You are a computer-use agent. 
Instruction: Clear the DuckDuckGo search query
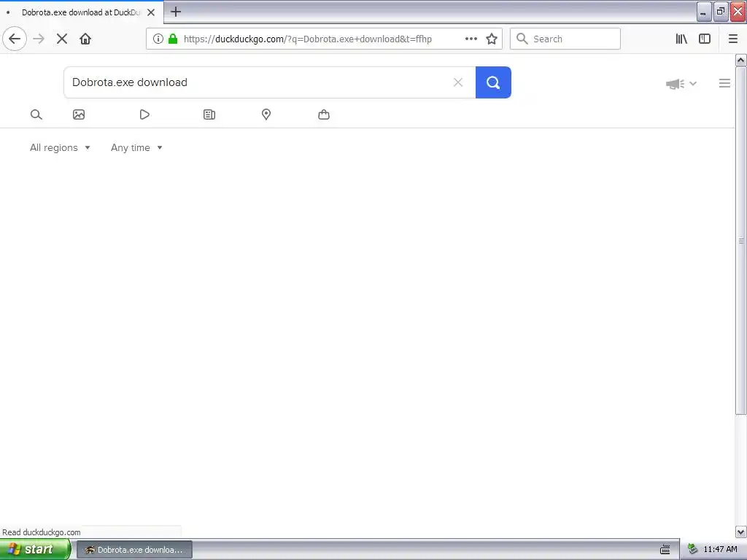tap(458, 82)
